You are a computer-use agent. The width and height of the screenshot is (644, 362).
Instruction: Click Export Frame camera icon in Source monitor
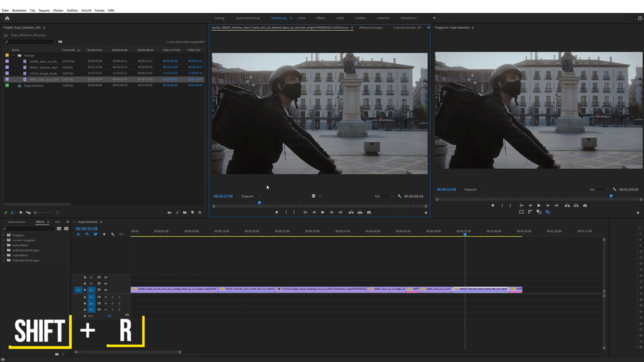(x=369, y=212)
